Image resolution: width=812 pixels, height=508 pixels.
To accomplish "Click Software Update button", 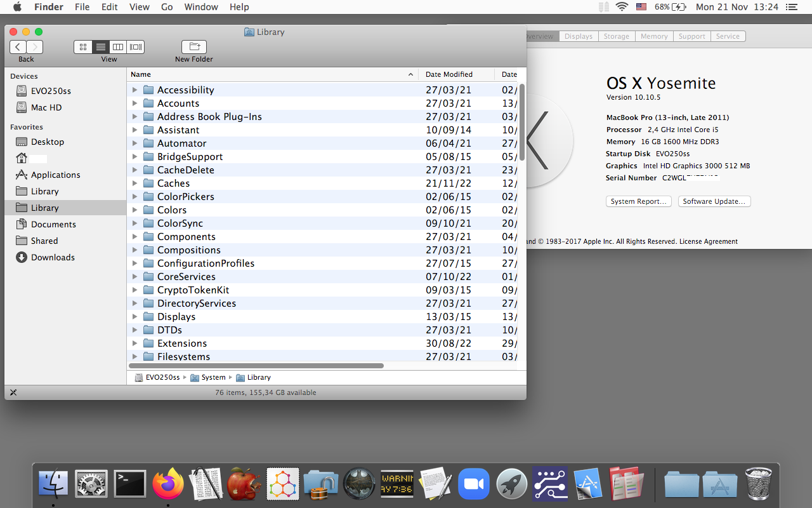I will pos(714,201).
